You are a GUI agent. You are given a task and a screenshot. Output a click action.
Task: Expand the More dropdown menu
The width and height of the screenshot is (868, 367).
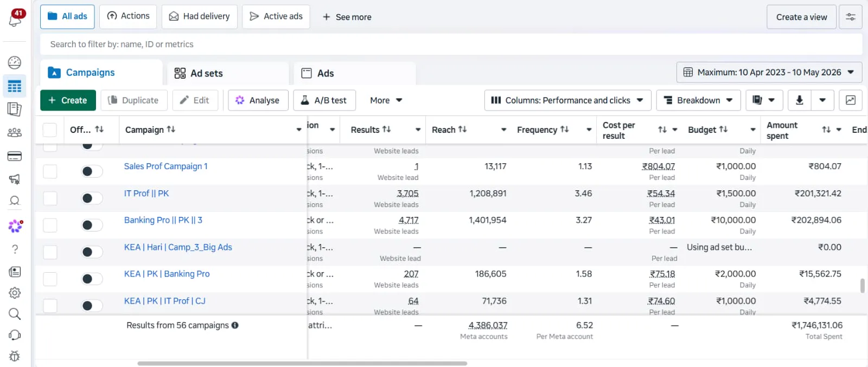point(386,100)
